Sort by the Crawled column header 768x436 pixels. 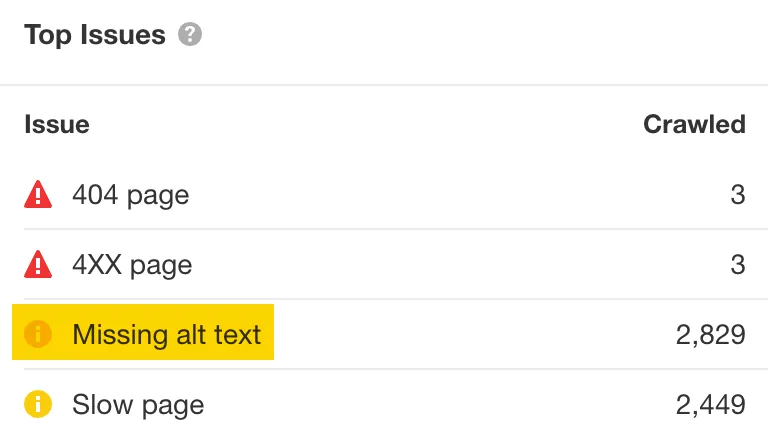(x=695, y=124)
